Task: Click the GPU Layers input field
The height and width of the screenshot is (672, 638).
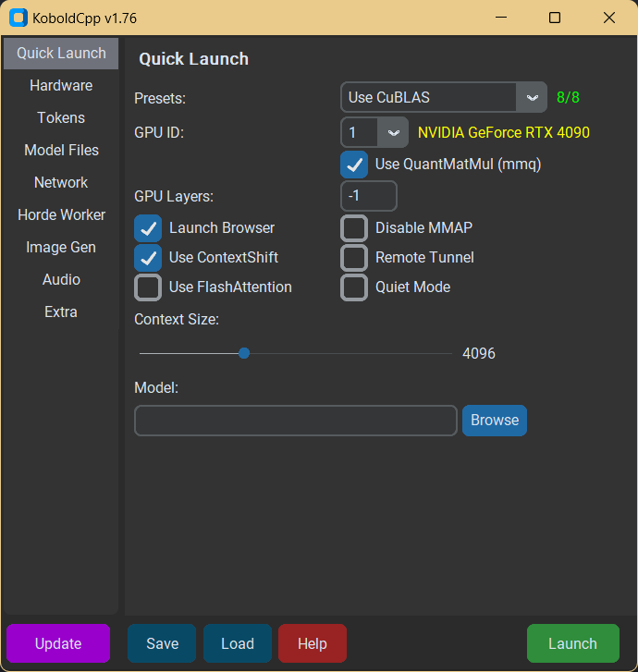Action: [x=369, y=196]
